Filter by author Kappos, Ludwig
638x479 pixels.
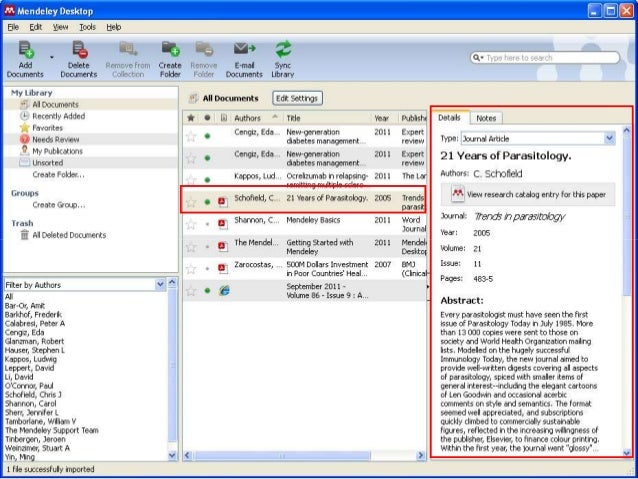pyautogui.click(x=31, y=359)
